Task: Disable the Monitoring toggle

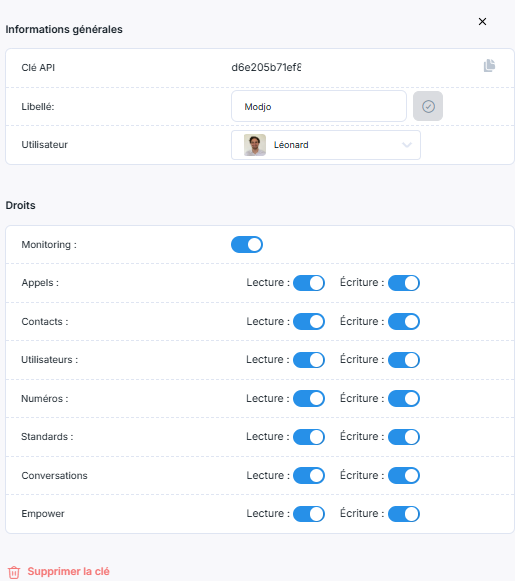Action: coord(247,245)
